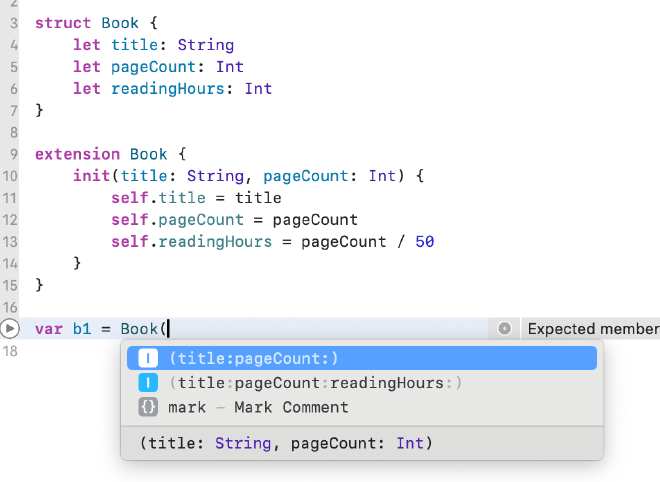
Task: Place cursor on the number 50 literal
Action: [x=424, y=242]
